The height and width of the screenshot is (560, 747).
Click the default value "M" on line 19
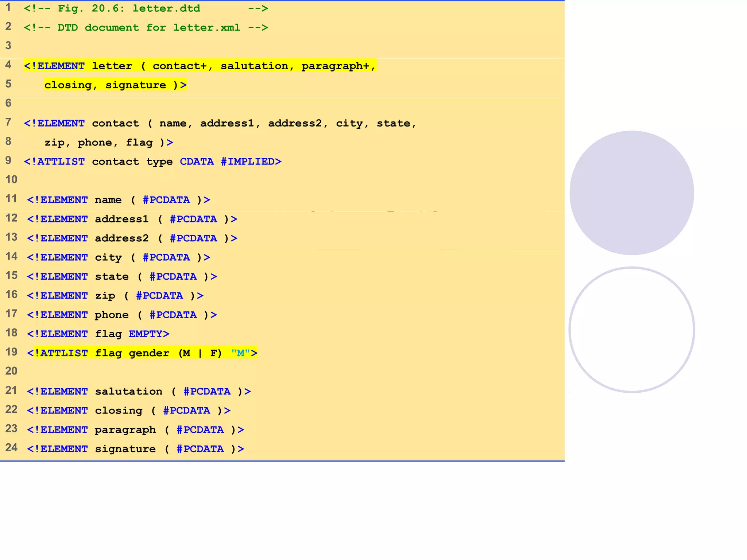click(x=240, y=353)
